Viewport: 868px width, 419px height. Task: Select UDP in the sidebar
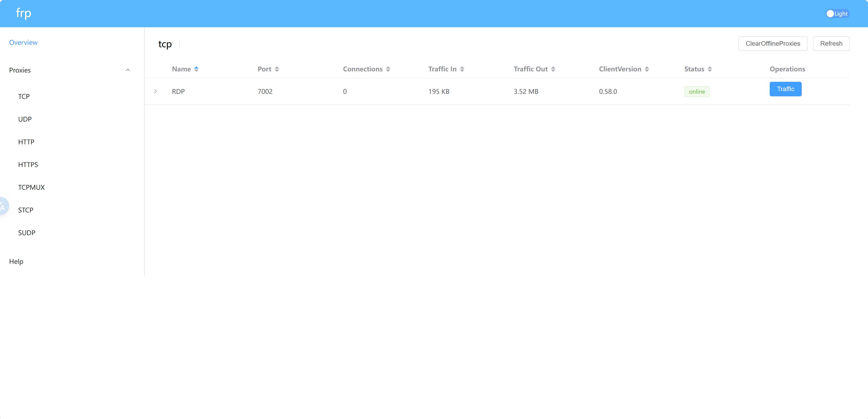[x=25, y=119]
